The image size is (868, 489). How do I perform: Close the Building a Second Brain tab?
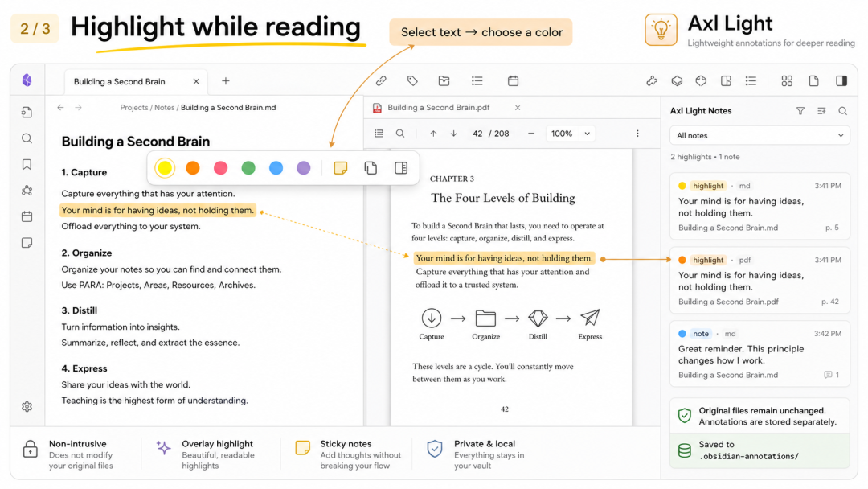(x=196, y=81)
